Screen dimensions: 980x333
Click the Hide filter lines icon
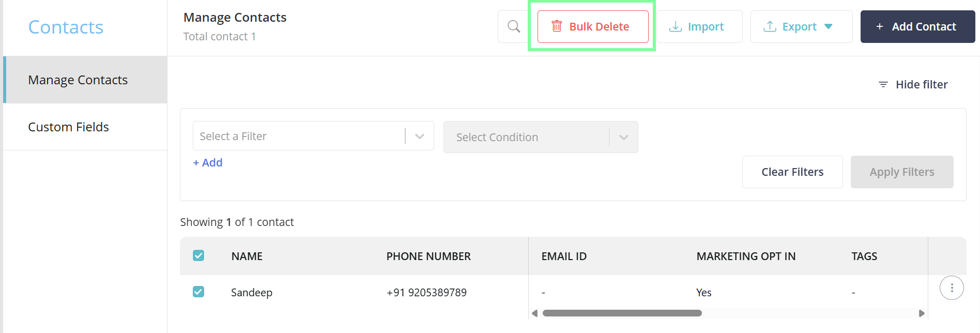pos(883,84)
